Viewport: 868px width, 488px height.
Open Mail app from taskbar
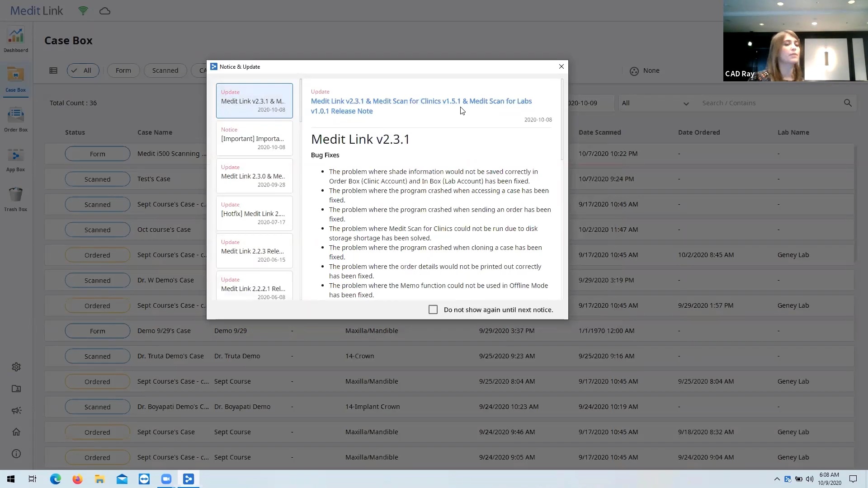tap(122, 479)
